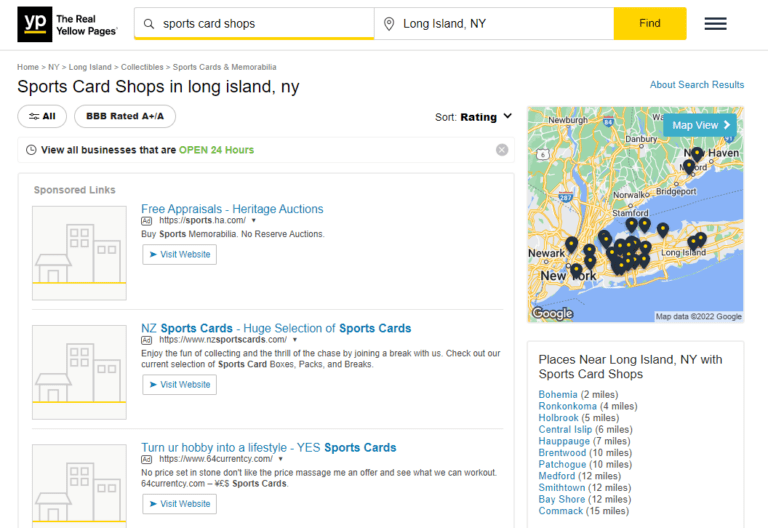Screen dimensions: 768x528
Task: Open the YP Real Yellow Pages logo
Action: point(68,24)
